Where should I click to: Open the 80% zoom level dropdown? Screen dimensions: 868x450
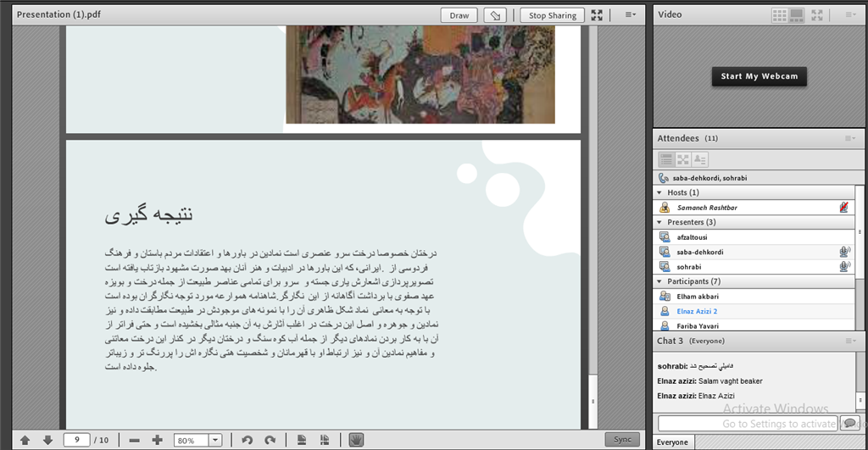(x=215, y=441)
